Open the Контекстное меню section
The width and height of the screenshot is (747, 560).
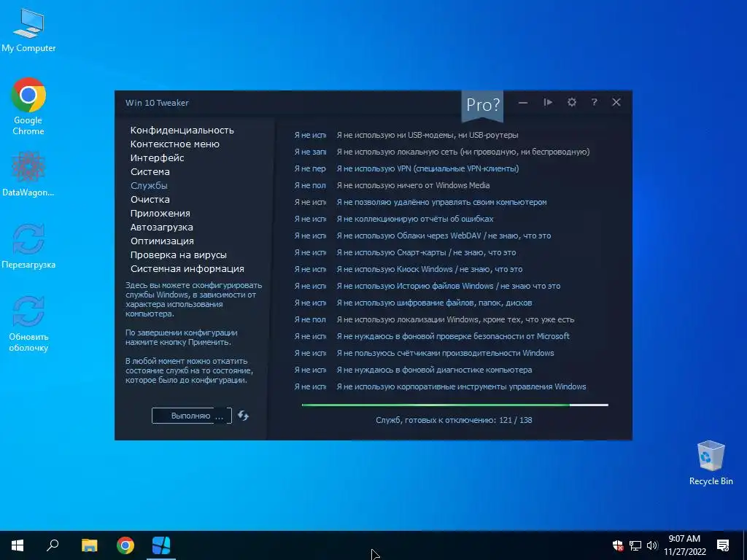[x=175, y=144]
